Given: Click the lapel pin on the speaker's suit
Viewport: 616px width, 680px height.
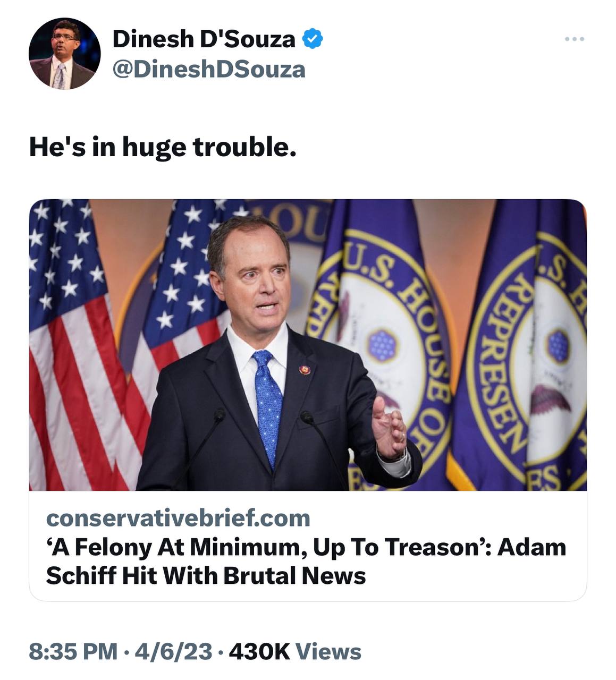Looking at the screenshot, I should point(305,369).
